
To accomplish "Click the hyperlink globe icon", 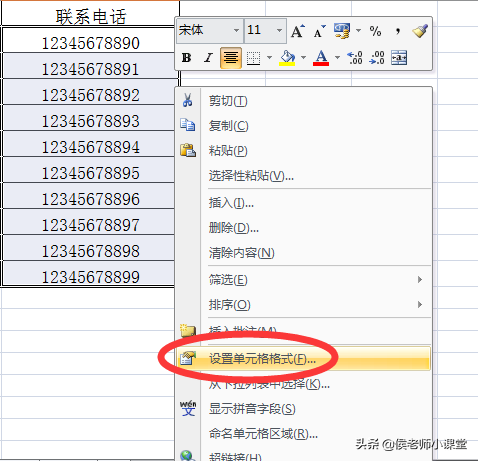I will (188, 456).
